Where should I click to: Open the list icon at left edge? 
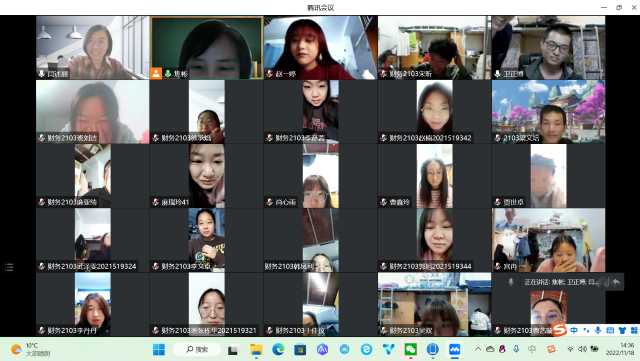[9, 267]
